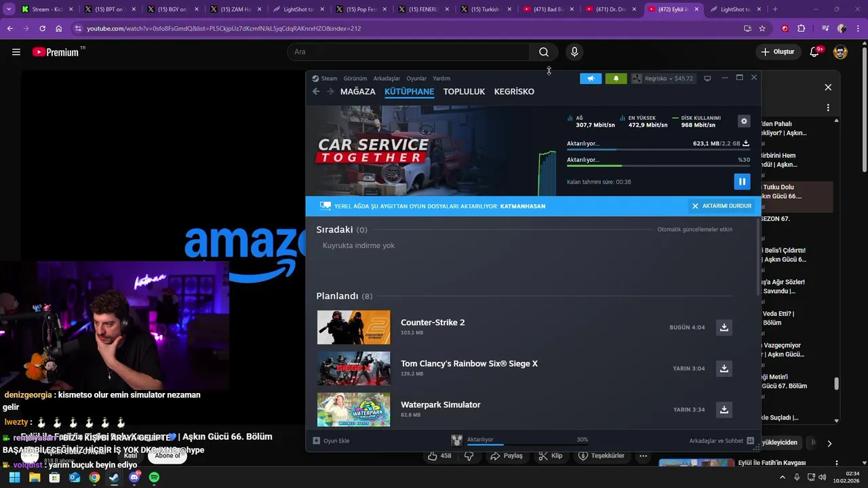The image size is (868, 488).
Task: Open the Yardım menu
Action: click(441, 79)
